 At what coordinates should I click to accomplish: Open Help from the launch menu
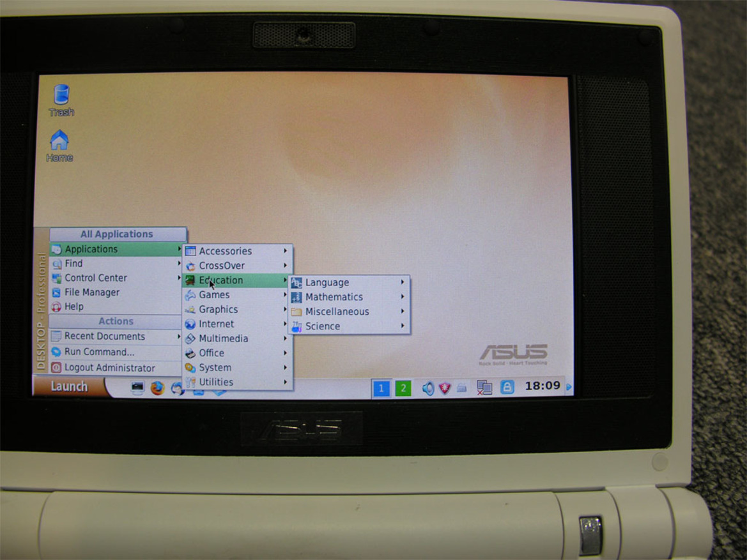(116, 306)
